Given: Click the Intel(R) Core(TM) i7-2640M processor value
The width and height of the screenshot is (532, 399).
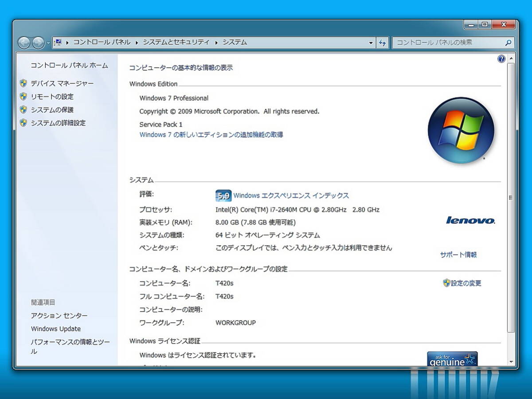Looking at the screenshot, I should (x=297, y=210).
